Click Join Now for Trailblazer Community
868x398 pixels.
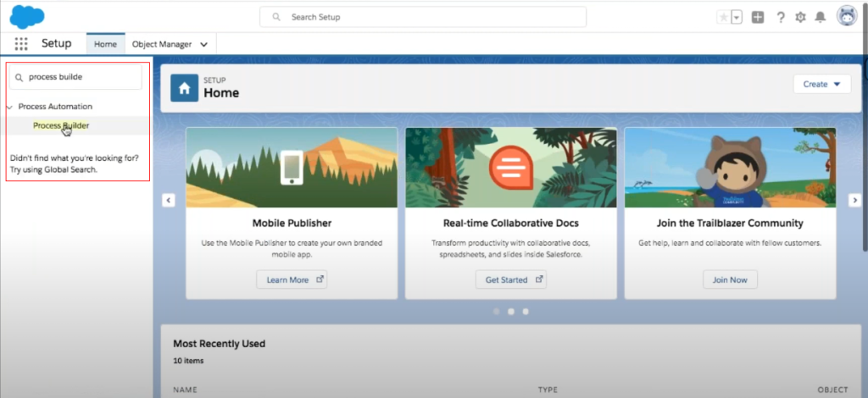click(x=730, y=279)
